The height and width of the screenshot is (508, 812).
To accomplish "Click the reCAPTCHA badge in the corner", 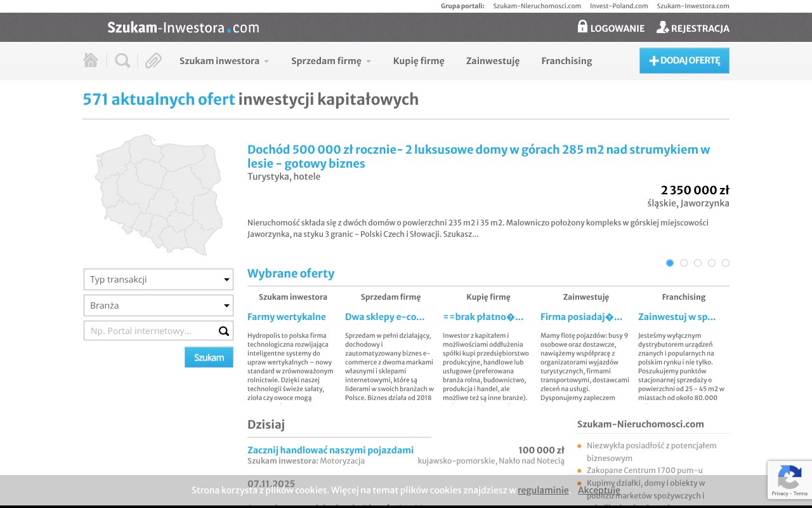I will [790, 480].
